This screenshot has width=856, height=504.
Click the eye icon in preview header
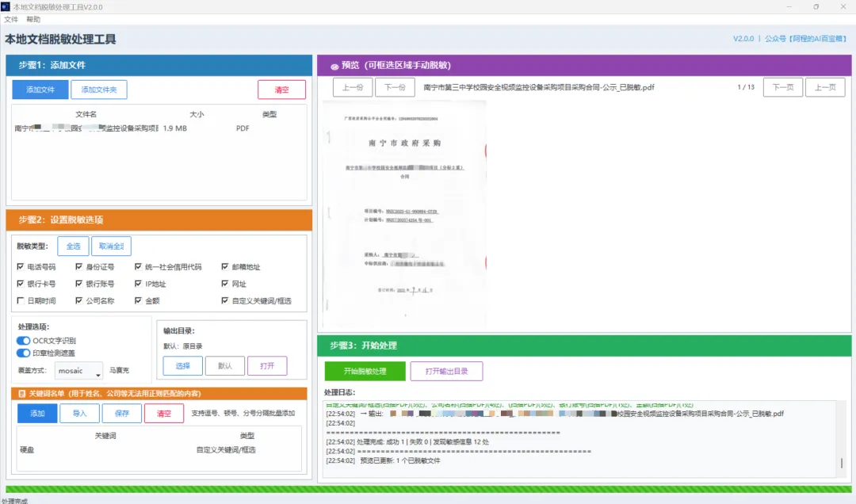pyautogui.click(x=334, y=66)
